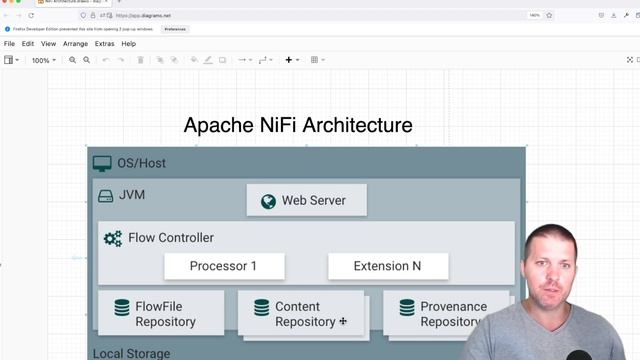Screen dimensions: 640x360
Task: Click the FlowFile Repository database icon
Action: [x=122, y=308]
